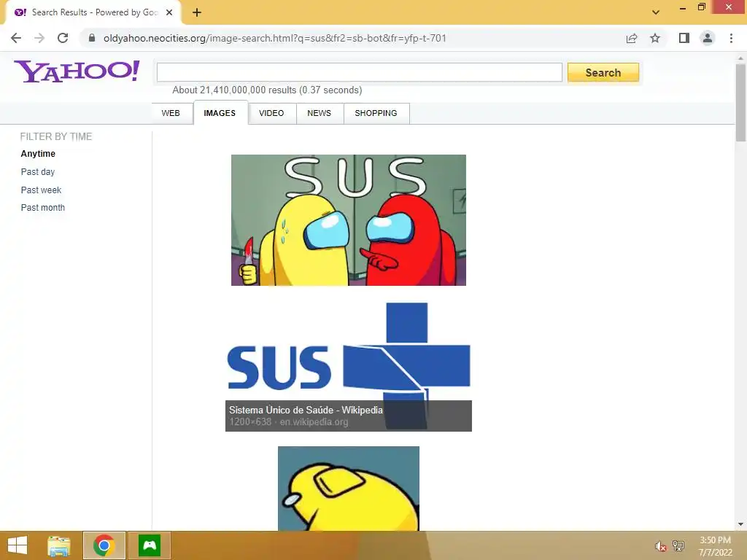747x560 pixels.
Task: Click the taskbar clock and date
Action: pyautogui.click(x=715, y=546)
